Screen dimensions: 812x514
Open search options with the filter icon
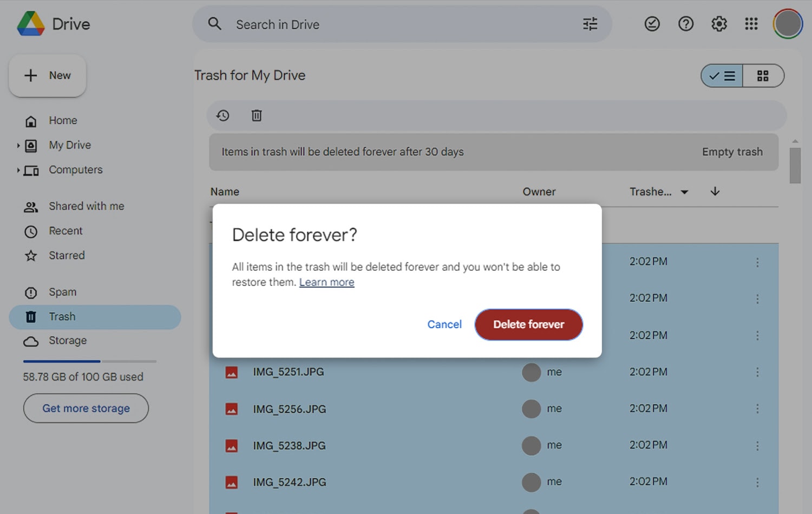[590, 24]
